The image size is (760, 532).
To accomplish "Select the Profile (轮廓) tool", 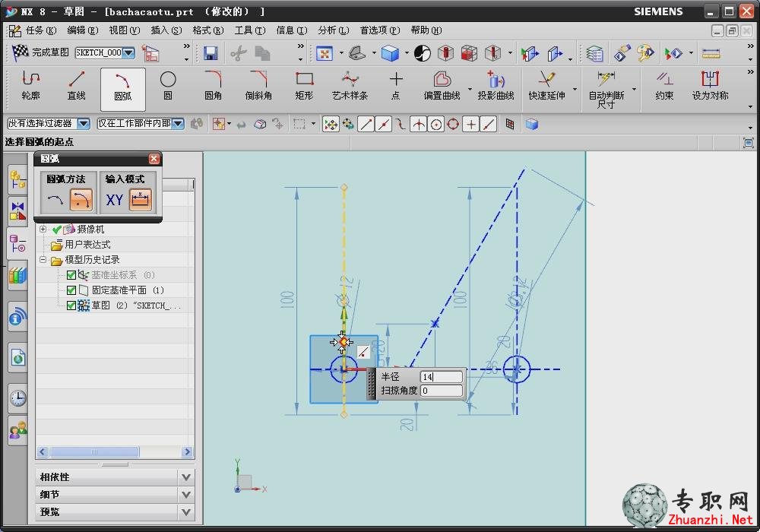I will pos(30,86).
